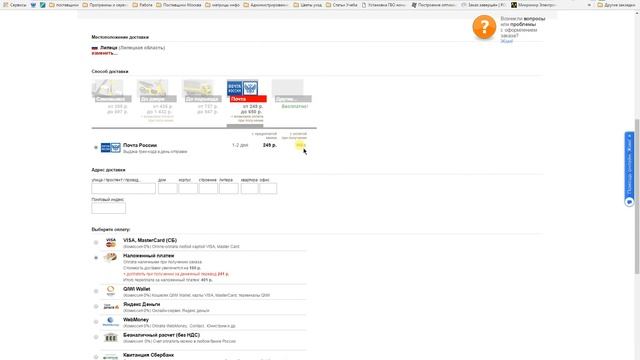Click the chat bubble icon on side tab

629,202
